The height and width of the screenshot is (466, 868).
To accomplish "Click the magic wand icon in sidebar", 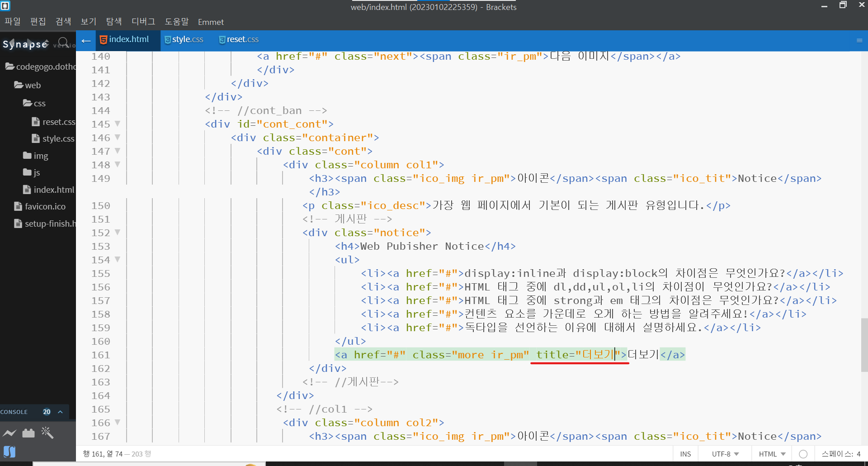I will click(47, 433).
